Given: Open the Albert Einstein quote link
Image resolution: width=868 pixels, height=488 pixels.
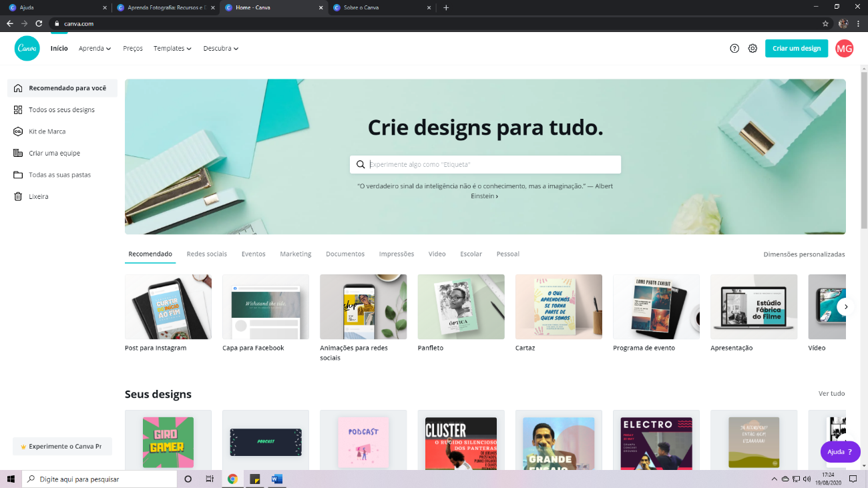Looking at the screenshot, I should coord(485,191).
